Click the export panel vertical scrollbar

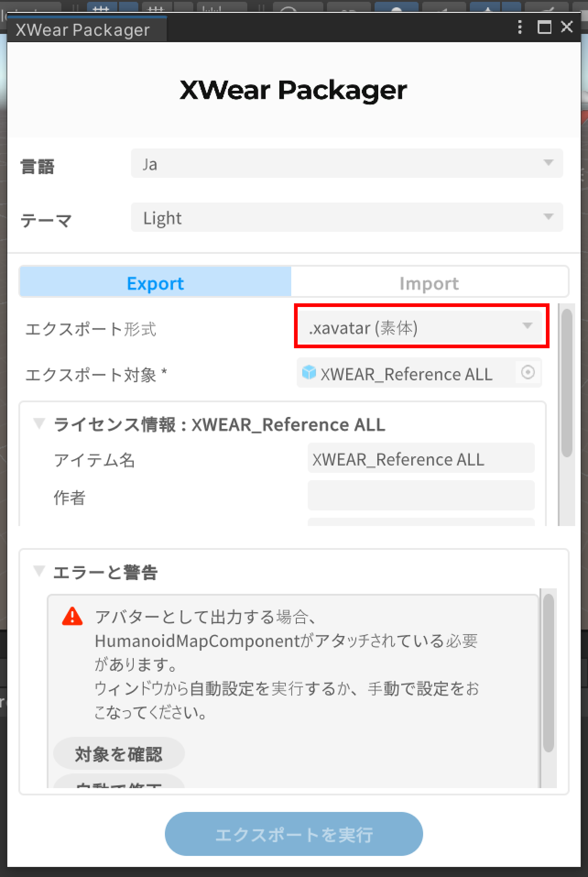tap(567, 383)
